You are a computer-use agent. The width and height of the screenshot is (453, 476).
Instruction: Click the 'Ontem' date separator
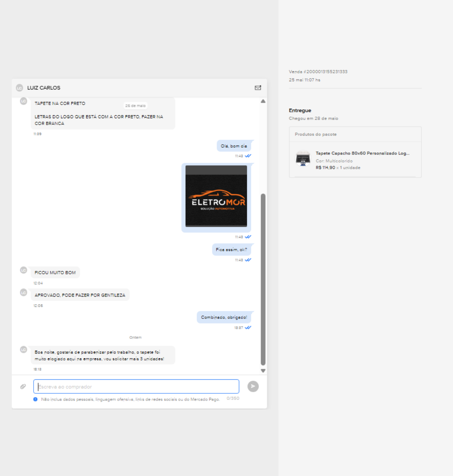pos(136,337)
